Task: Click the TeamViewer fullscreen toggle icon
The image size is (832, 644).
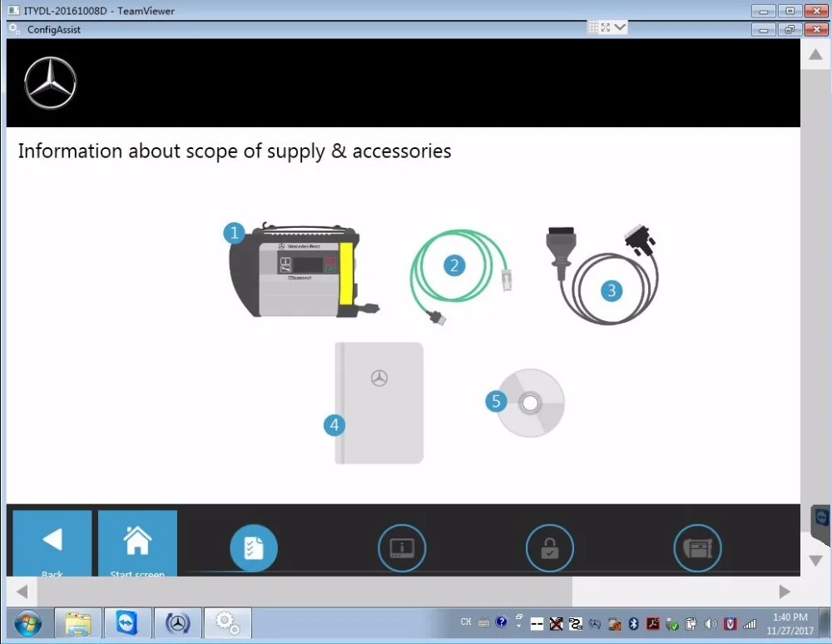Action: 606,27
